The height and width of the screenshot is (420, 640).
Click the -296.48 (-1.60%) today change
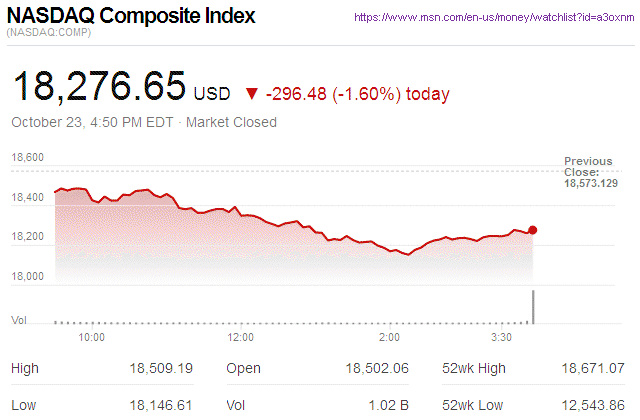tap(357, 94)
